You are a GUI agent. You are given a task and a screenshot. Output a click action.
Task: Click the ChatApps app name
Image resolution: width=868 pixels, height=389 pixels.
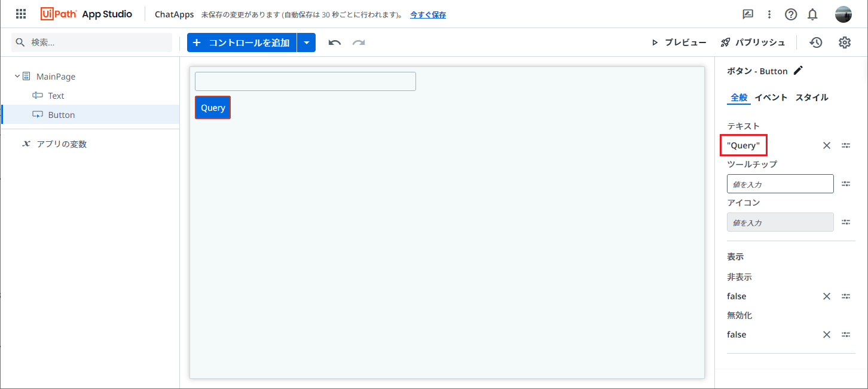click(174, 14)
